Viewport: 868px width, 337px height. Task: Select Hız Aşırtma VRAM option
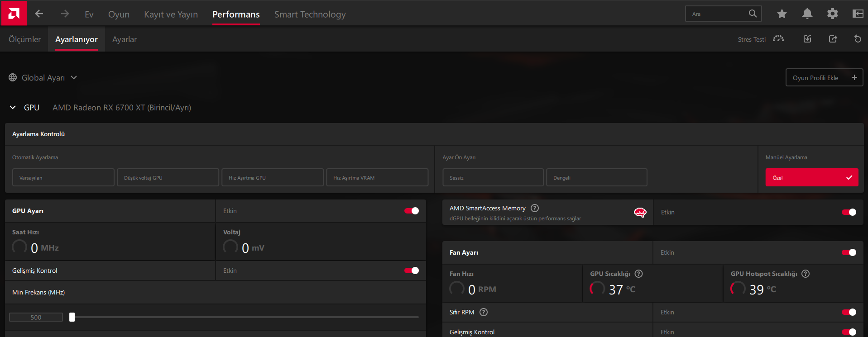point(377,177)
